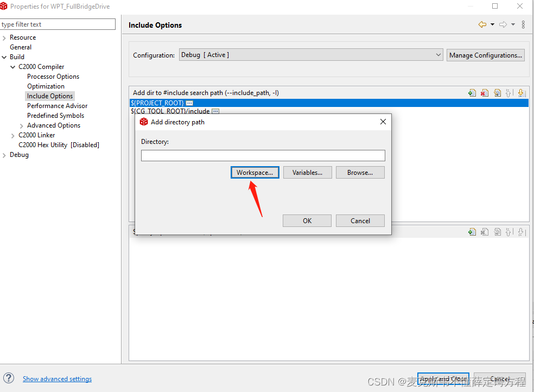Select C2000 Compiler tree item

coord(41,67)
